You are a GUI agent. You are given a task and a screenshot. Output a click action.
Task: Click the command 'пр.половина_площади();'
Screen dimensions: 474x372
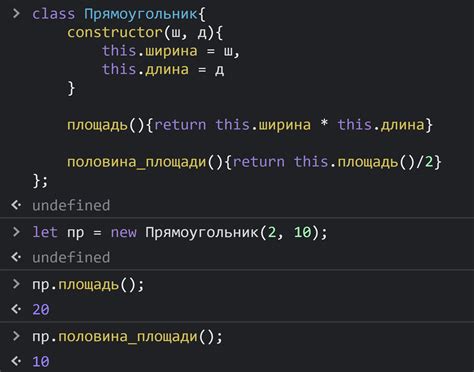127,336
